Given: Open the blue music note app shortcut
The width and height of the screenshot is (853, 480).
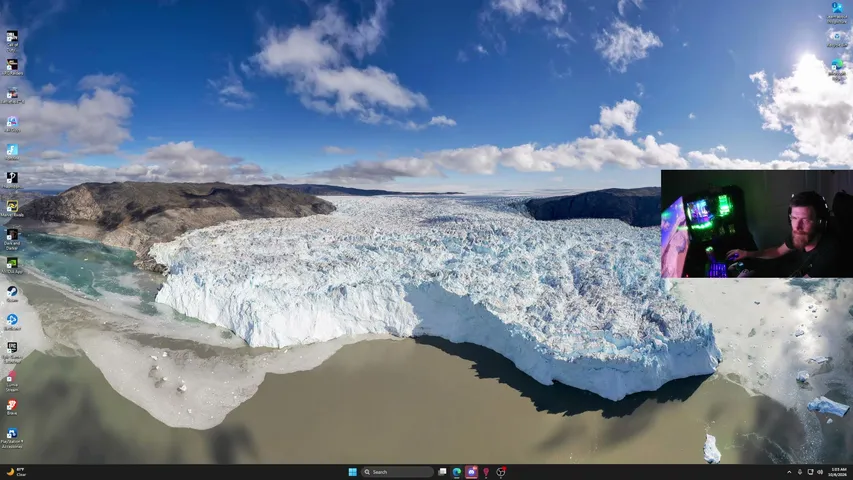Looking at the screenshot, I should (12, 152).
